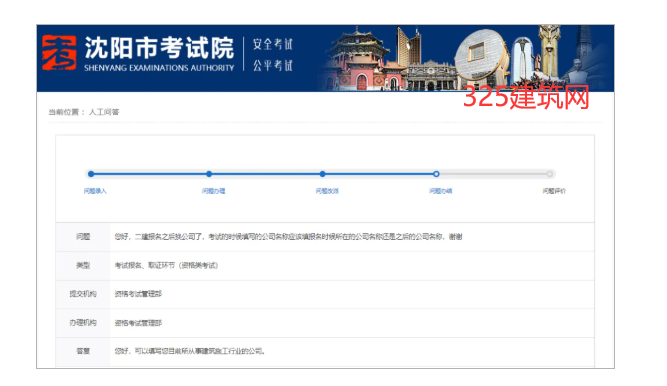The image size is (667, 386).
Task: Click the 问题 row header cell
Action: point(83,237)
